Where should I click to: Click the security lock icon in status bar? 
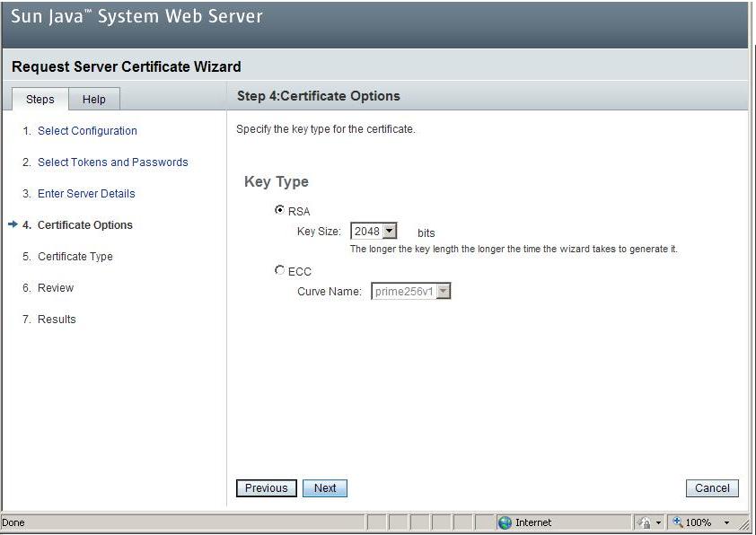pyautogui.click(x=644, y=522)
